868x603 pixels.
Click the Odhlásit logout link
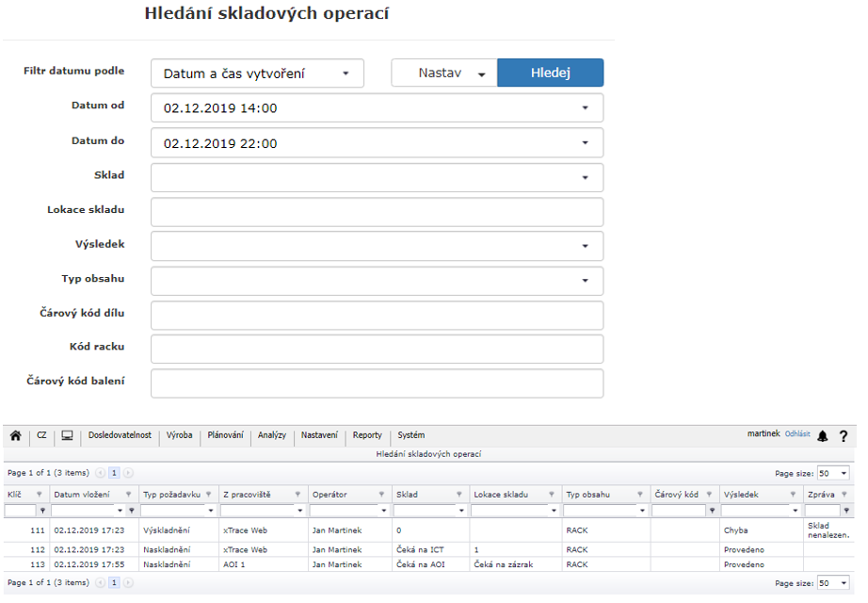(797, 434)
